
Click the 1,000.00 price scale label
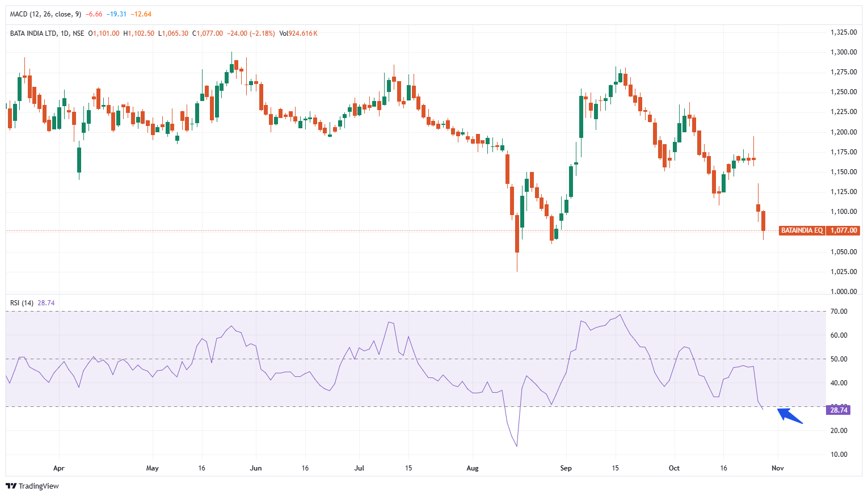(843, 292)
